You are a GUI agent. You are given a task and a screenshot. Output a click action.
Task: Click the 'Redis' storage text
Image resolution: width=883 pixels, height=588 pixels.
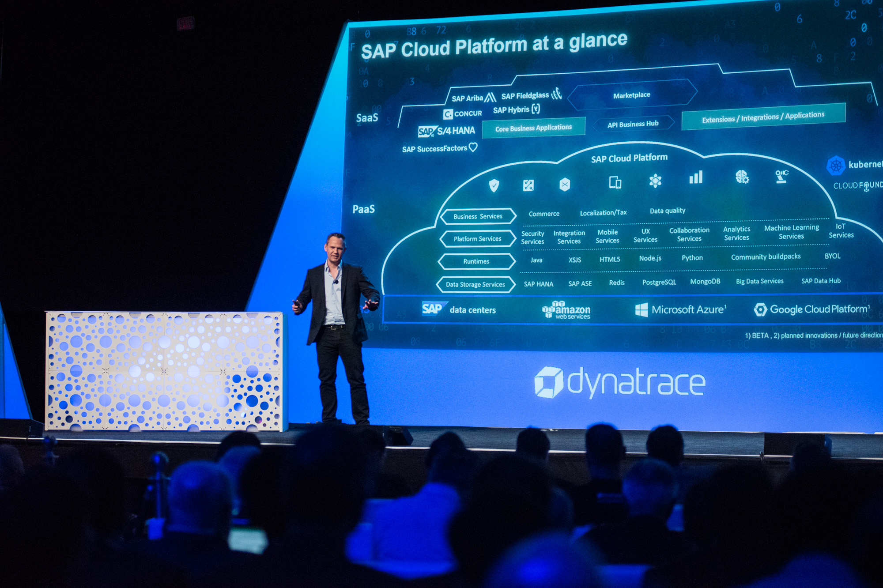(x=617, y=283)
